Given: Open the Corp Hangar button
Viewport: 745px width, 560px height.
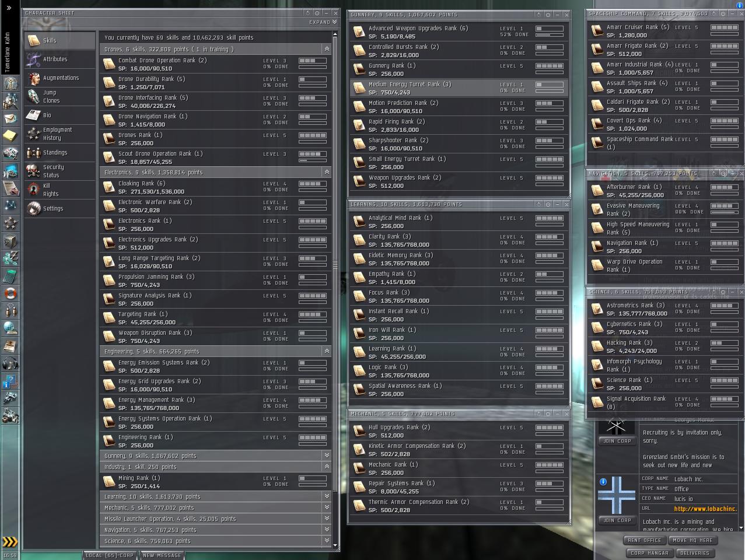Looking at the screenshot, I should (x=649, y=553).
